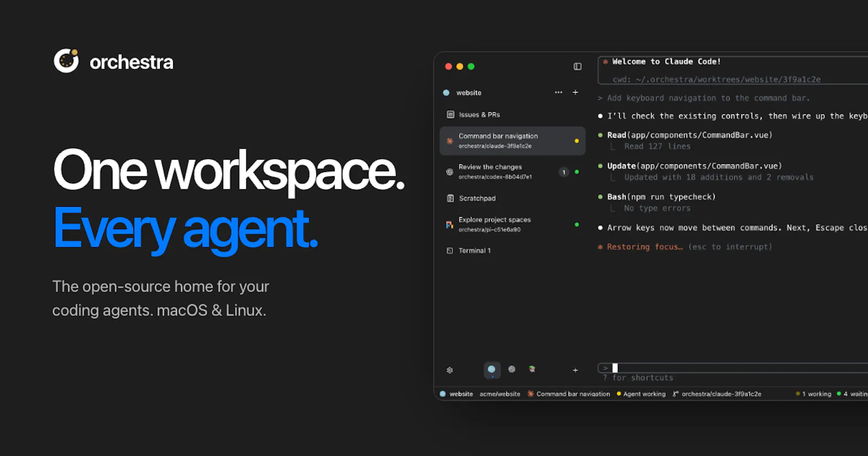Screen dimensions: 868x456
Task: Select the Command bar navigation session in sidebar
Action: coord(512,141)
